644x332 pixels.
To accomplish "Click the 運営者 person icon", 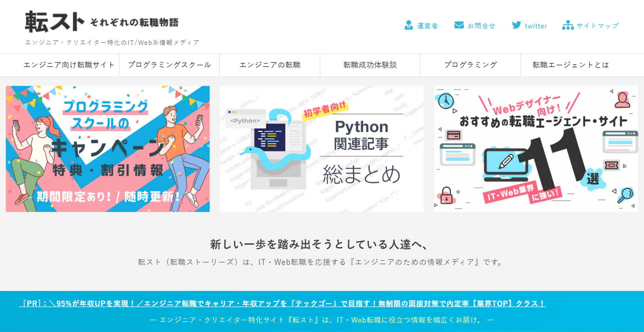I will coord(409,25).
